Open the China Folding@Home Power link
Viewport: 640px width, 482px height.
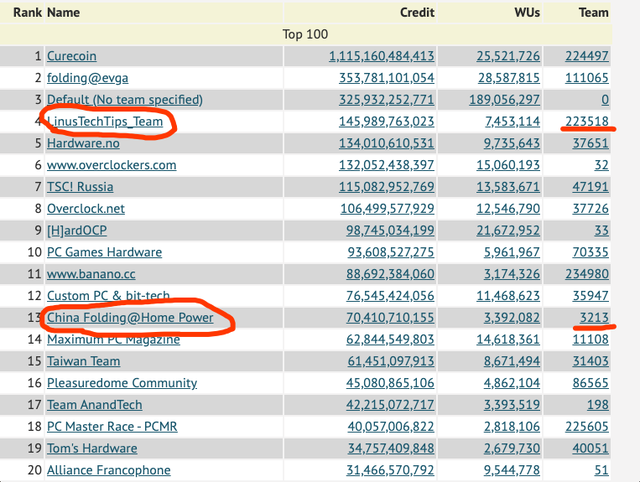point(130,318)
